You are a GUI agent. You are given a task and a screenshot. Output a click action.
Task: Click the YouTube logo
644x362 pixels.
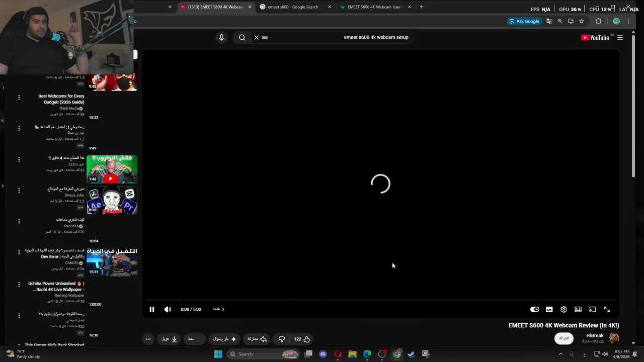(595, 37)
